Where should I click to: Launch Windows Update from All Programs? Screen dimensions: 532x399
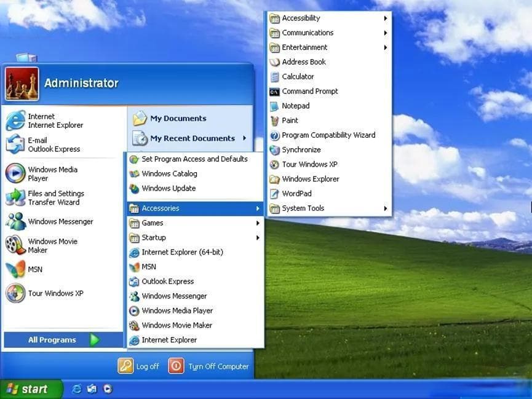pyautogui.click(x=196, y=188)
